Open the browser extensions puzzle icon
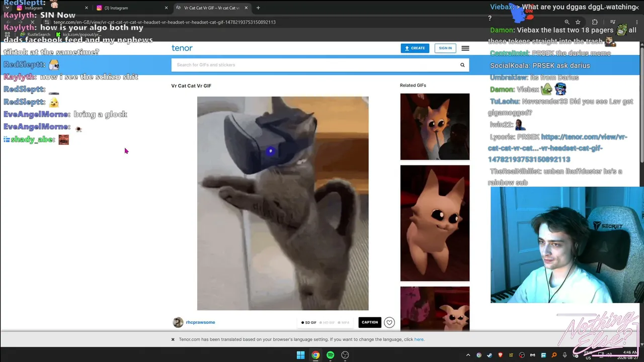Viewport: 644px width, 362px height. (595, 22)
